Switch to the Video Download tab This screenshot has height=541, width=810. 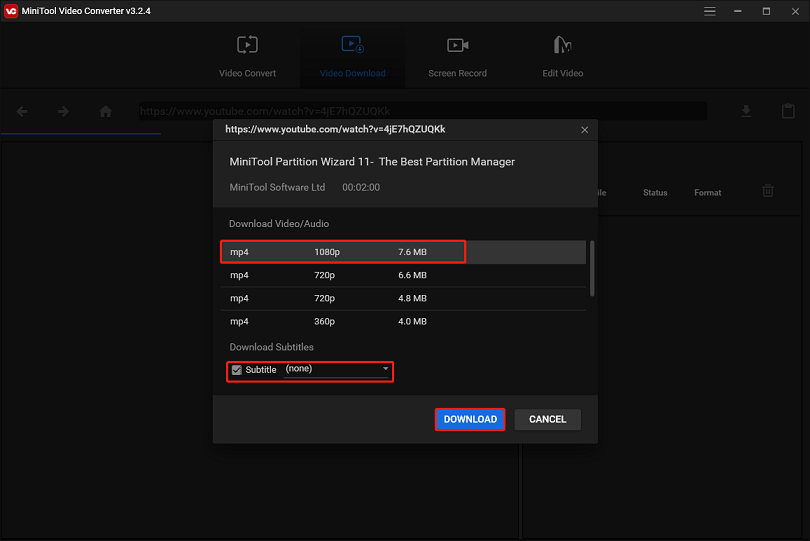tap(352, 56)
